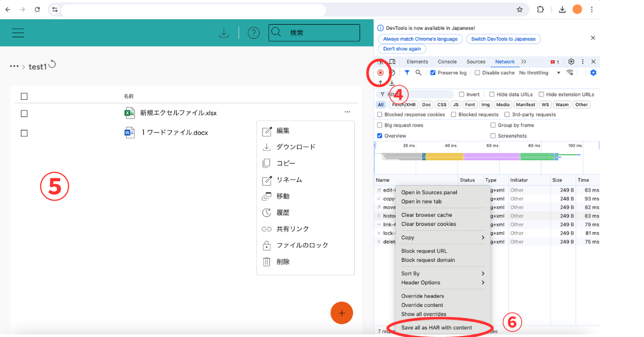Stop recording network log
The height and width of the screenshot is (337, 644).
380,72
